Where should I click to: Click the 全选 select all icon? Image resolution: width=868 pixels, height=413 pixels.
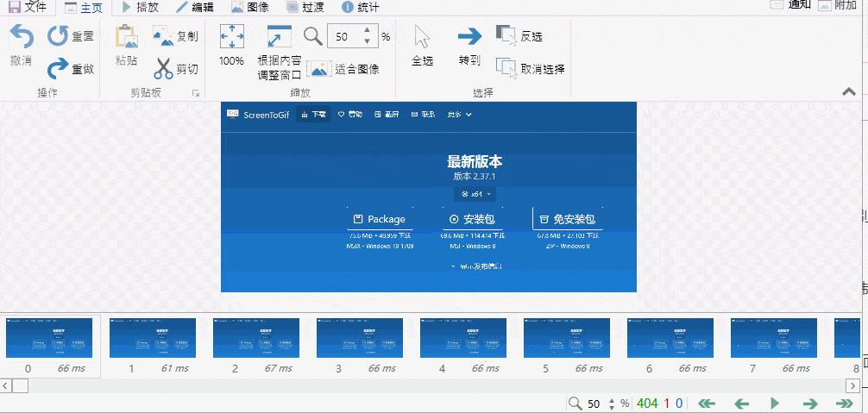click(x=423, y=36)
